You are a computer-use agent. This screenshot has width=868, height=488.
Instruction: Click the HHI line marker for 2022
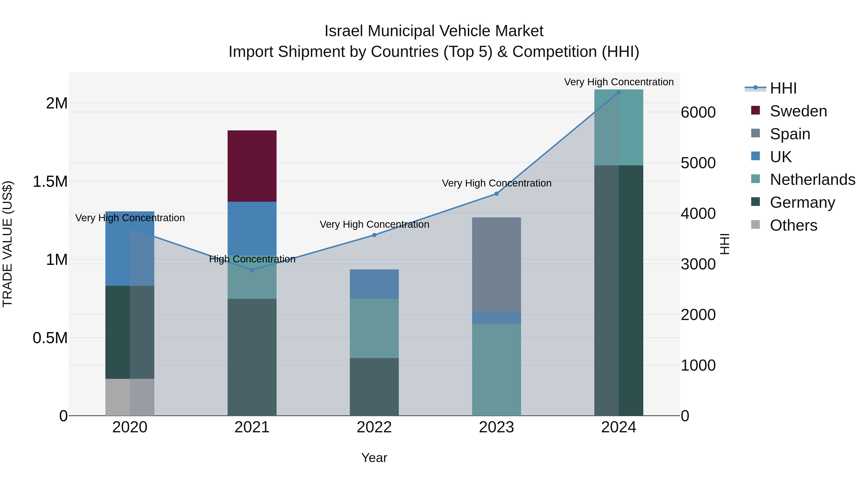pos(374,235)
